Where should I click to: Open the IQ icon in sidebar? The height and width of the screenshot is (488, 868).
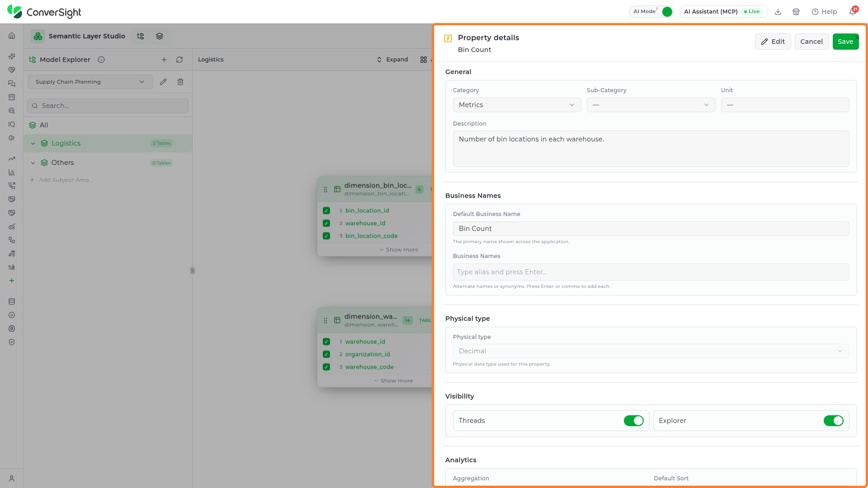12,124
